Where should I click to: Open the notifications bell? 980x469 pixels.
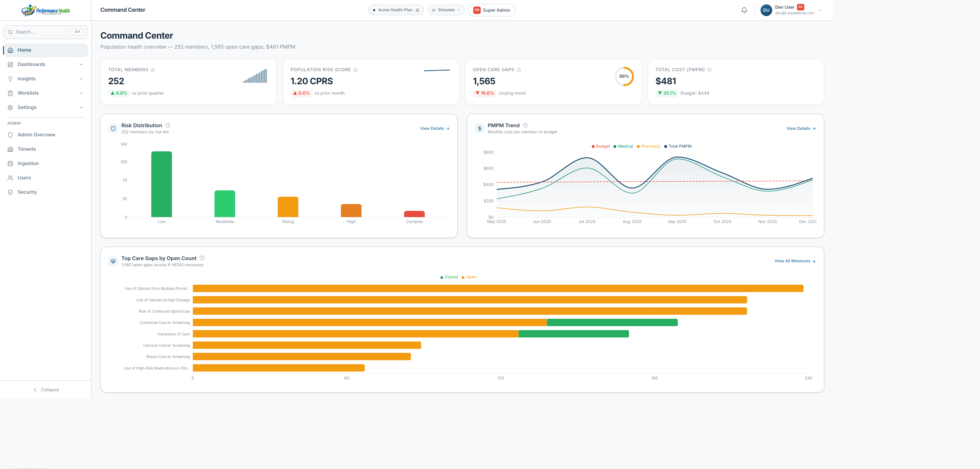click(x=744, y=10)
